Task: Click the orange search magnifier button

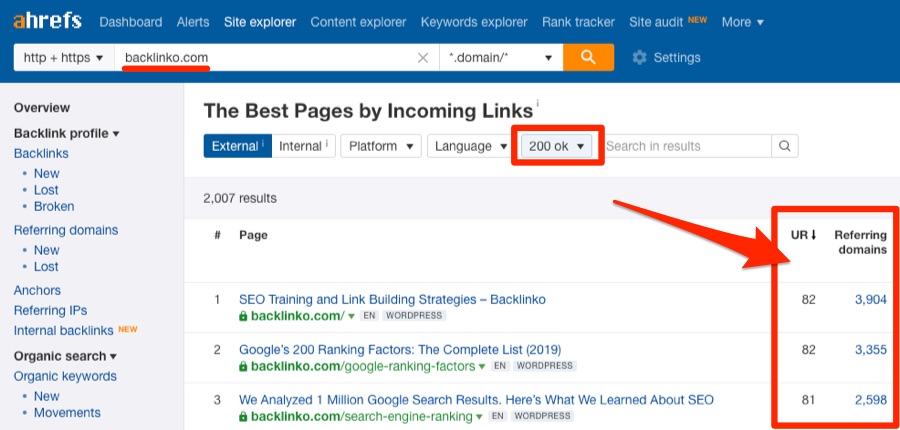Action: coord(588,57)
